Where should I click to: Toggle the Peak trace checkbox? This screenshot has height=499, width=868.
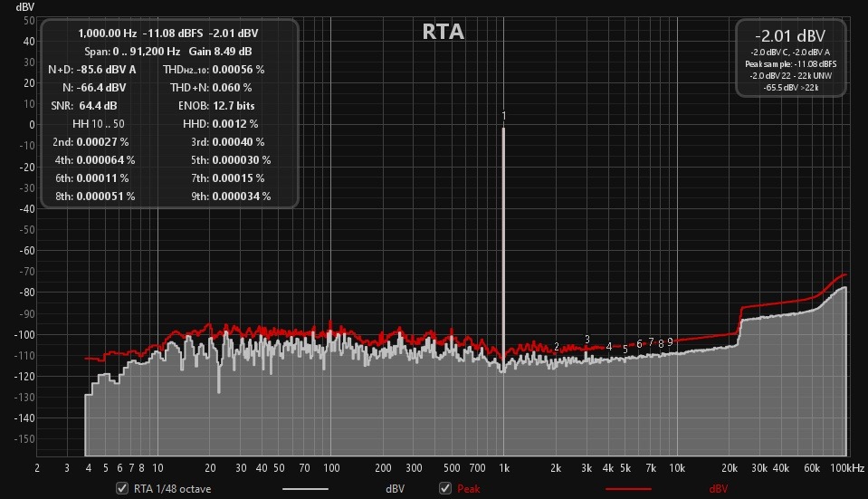(x=445, y=488)
